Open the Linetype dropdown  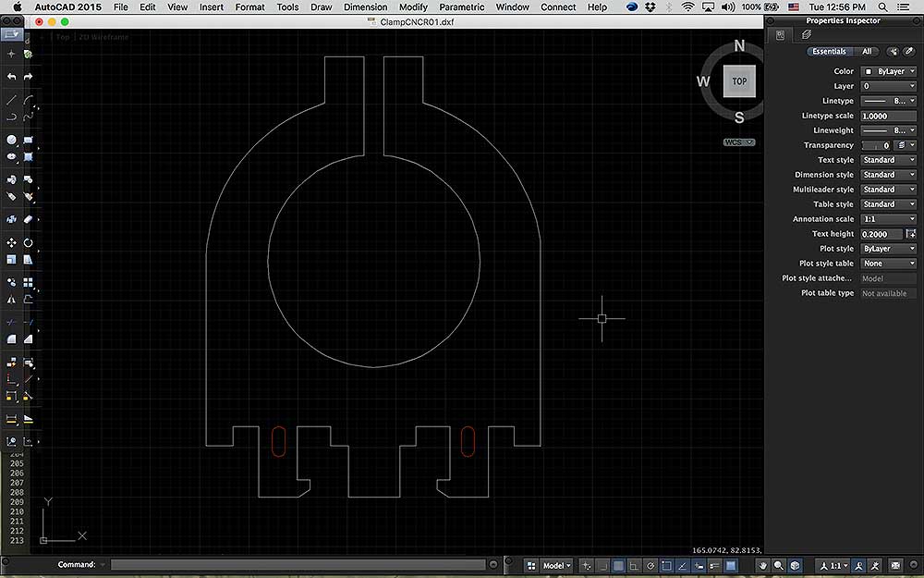point(888,101)
